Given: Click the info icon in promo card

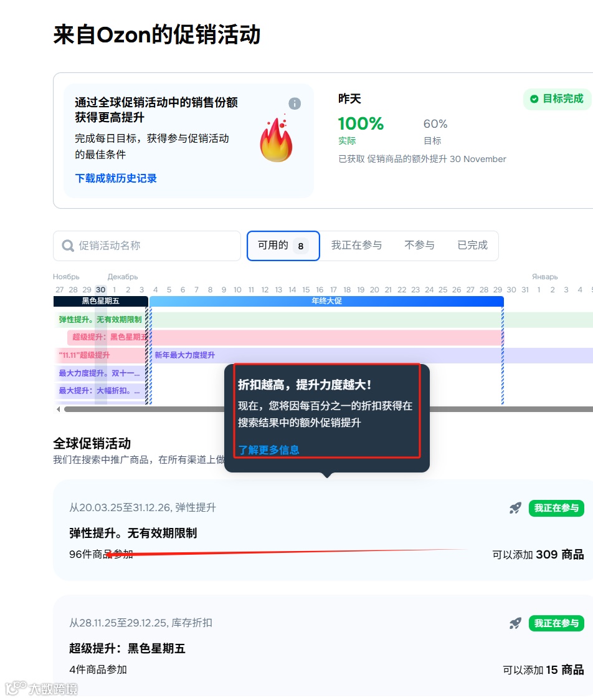Looking at the screenshot, I should pos(295,103).
